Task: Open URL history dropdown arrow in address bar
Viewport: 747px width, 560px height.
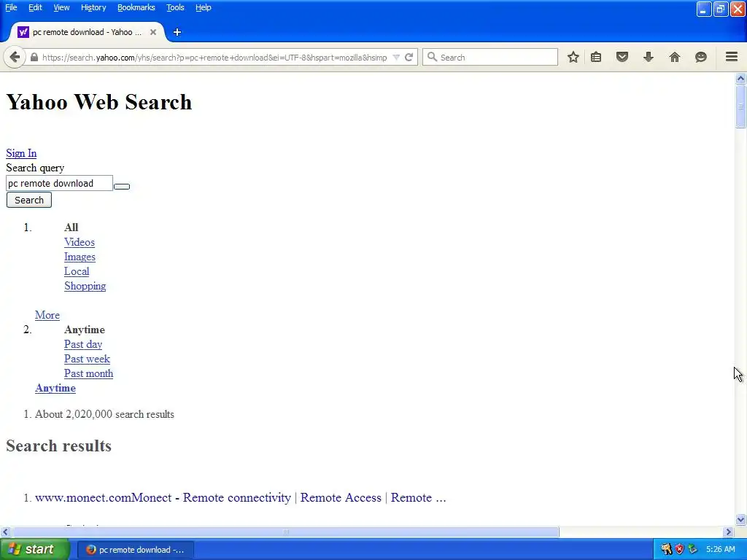Action: [396, 57]
